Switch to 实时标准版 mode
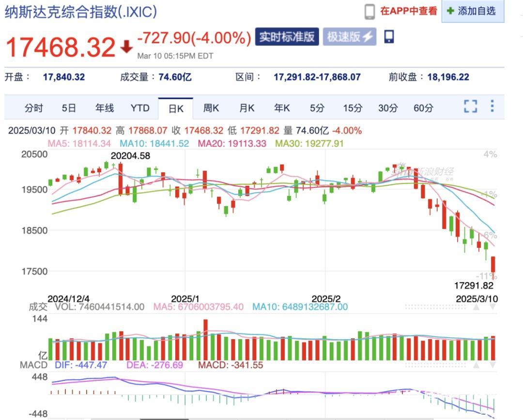 click(287, 37)
